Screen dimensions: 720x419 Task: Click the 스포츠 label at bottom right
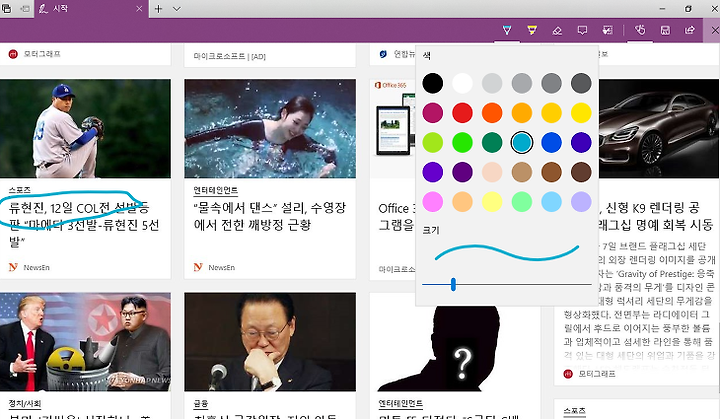(574, 410)
